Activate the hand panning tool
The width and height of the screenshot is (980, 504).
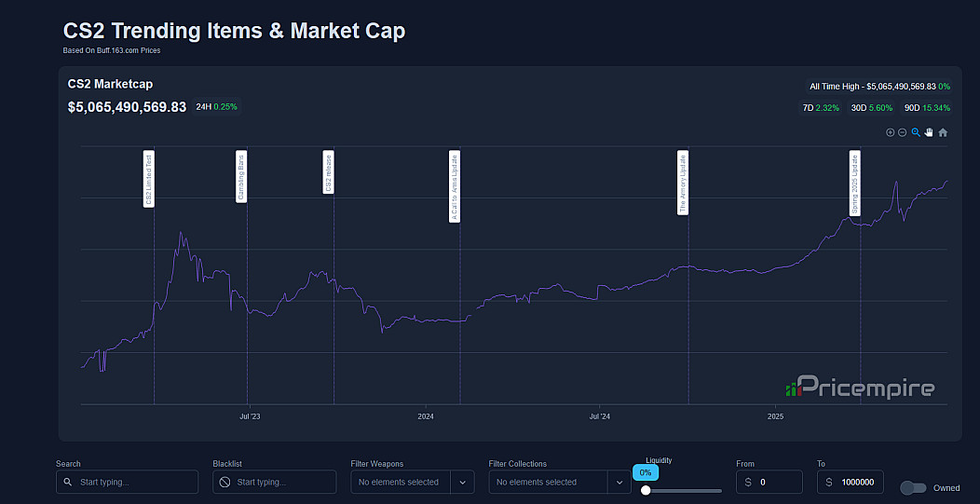pyautogui.click(x=929, y=133)
